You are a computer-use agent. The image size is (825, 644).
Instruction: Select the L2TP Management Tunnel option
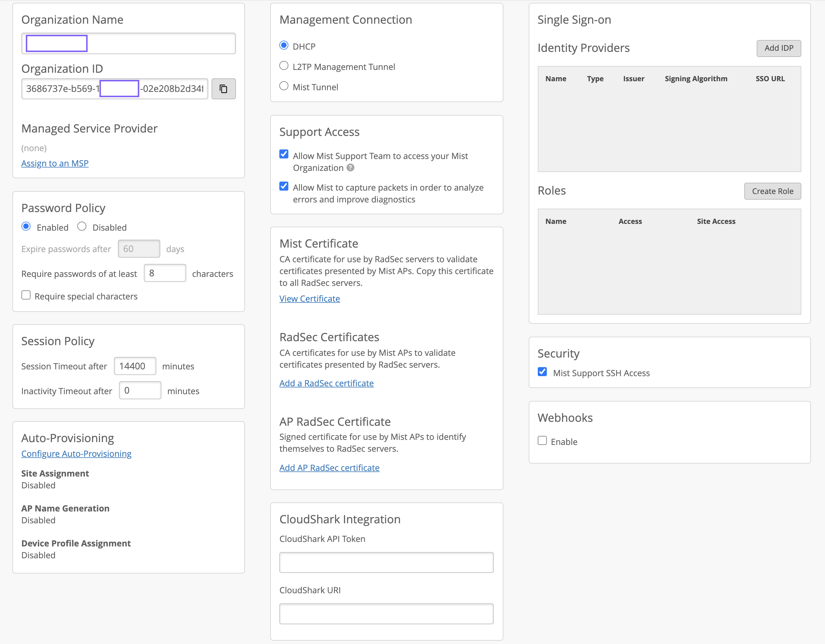[x=284, y=66]
